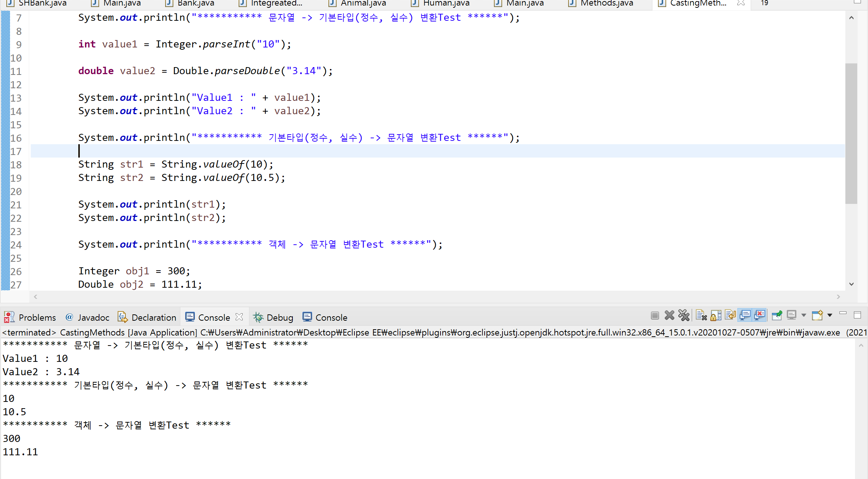This screenshot has width=868, height=479.
Task: Click the Terminate button in the console toolbar
Action: pos(655,316)
